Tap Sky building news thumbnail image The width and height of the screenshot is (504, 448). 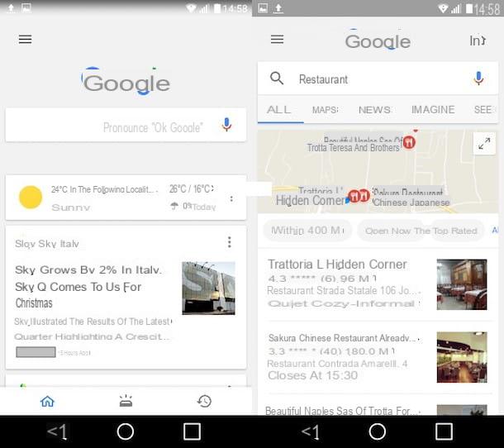point(208,288)
